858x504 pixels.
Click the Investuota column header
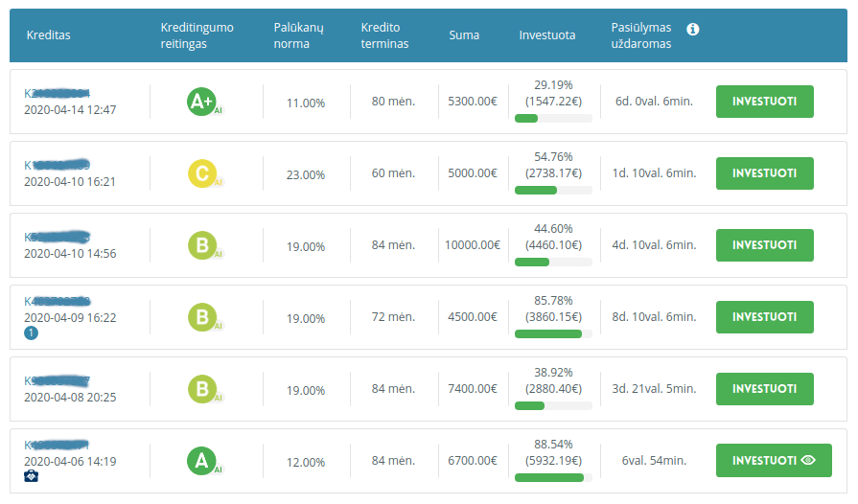(547, 35)
